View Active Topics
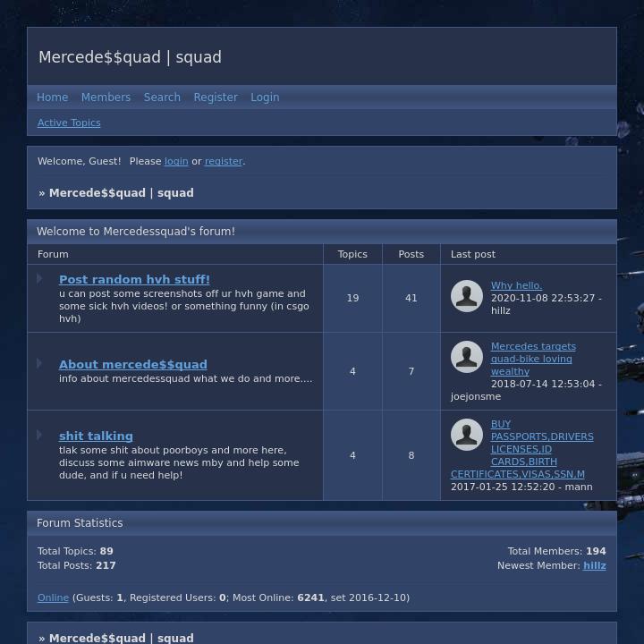 pyautogui.click(x=69, y=123)
